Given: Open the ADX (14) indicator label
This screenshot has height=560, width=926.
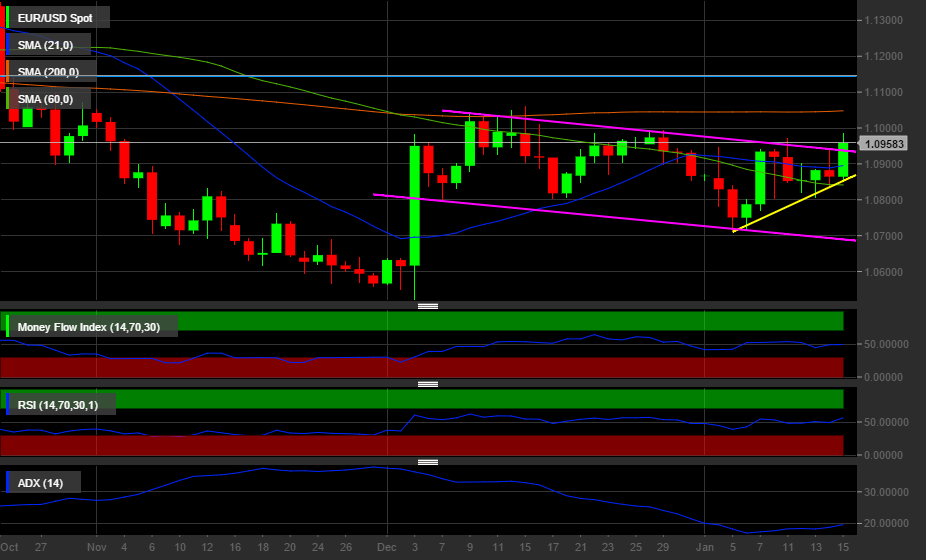Looking at the screenshot, I should point(45,483).
